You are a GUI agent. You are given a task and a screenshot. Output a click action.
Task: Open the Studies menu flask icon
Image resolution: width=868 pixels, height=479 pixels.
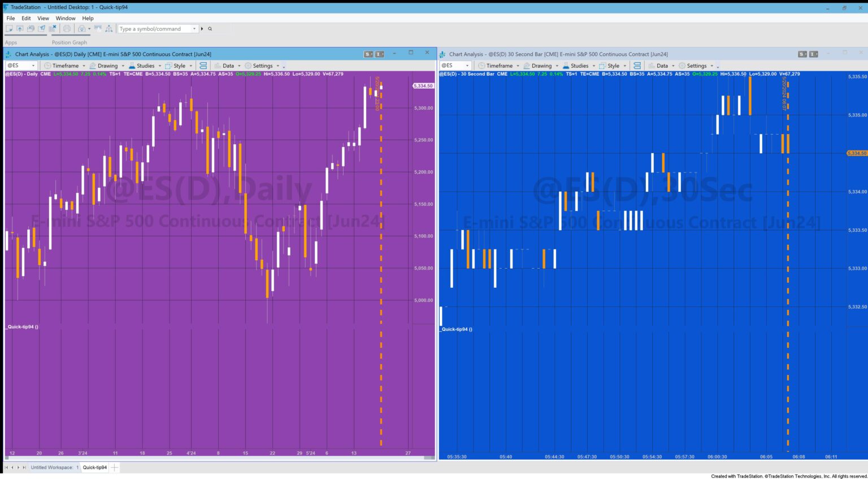pos(131,66)
